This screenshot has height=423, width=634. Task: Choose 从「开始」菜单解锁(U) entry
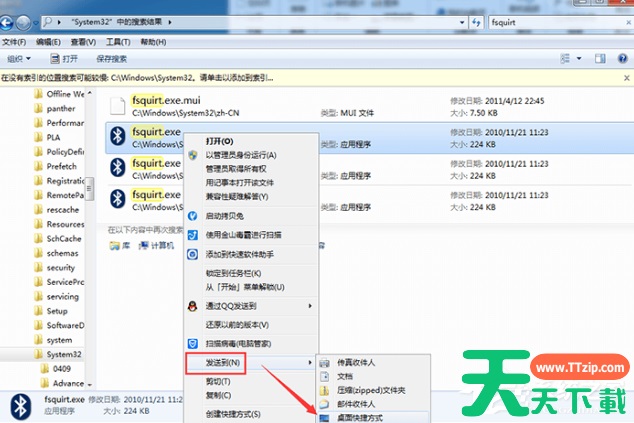[245, 287]
